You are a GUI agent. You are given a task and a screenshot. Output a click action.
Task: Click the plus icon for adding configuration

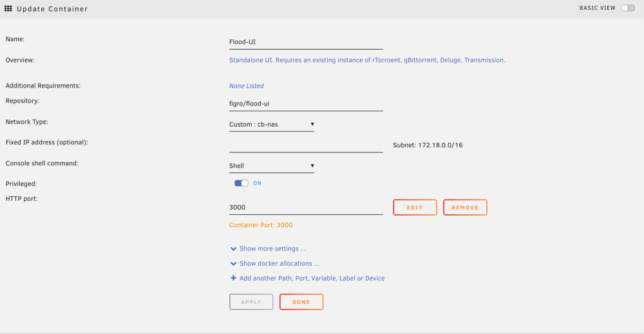233,278
